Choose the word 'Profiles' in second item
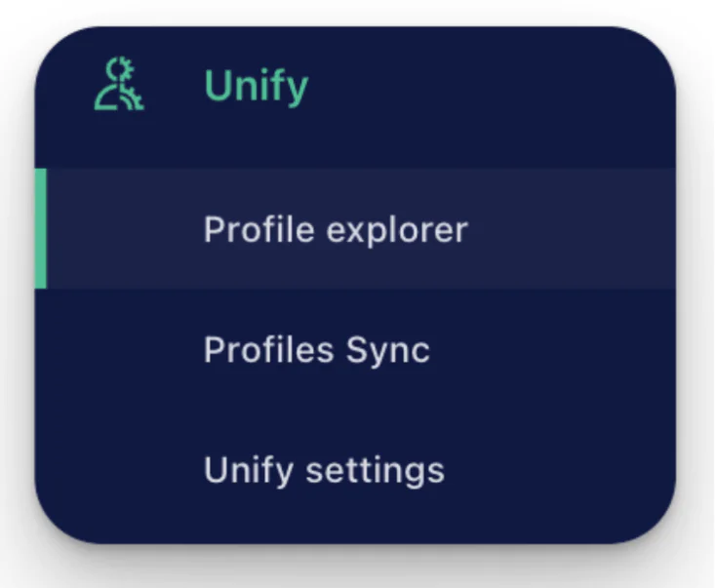Viewport: 716px width, 588px height. (268, 349)
